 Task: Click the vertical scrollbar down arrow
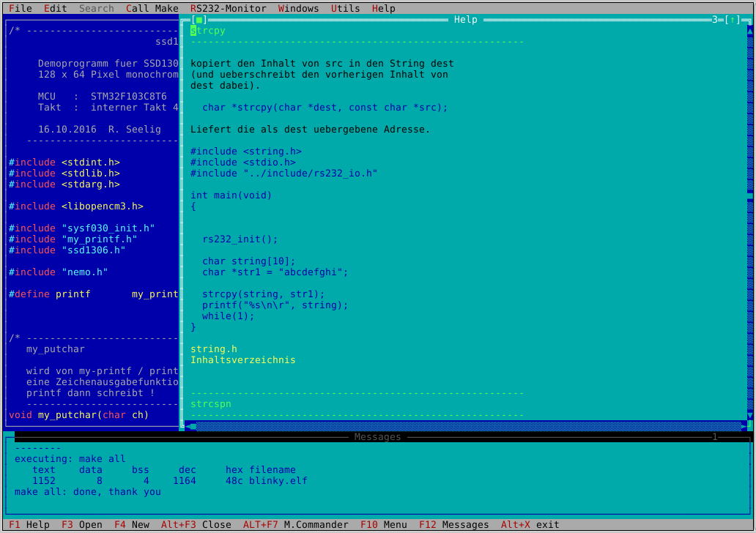[x=749, y=415]
